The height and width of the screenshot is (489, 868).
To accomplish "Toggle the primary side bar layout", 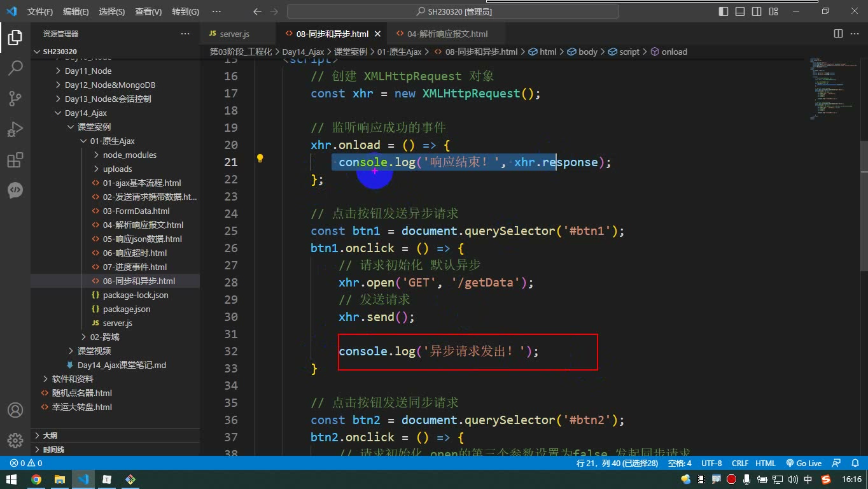I will click(x=724, y=11).
